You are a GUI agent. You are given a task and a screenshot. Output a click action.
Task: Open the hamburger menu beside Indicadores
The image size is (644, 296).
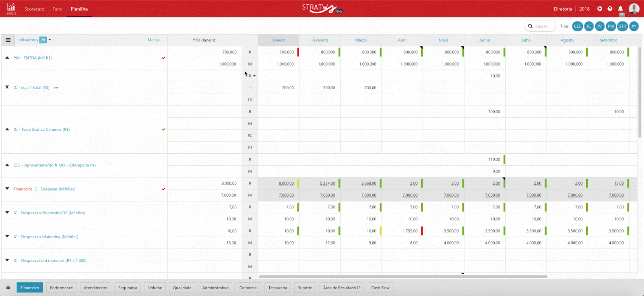tap(8, 40)
